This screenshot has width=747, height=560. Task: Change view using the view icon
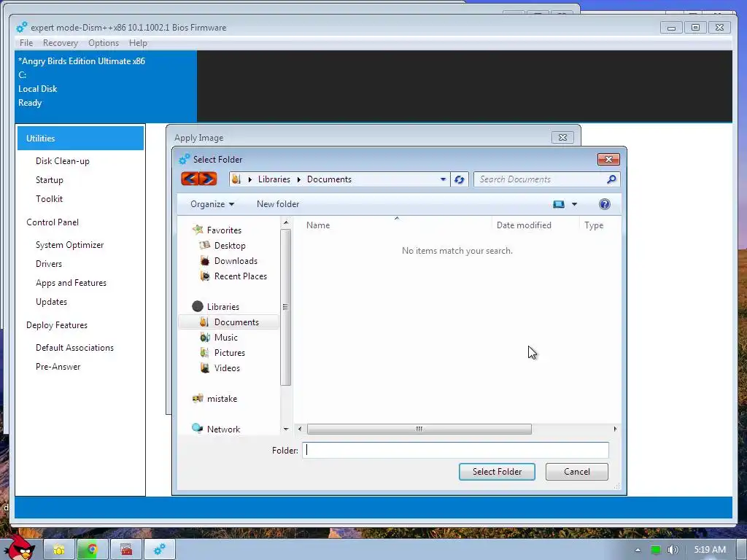559,204
